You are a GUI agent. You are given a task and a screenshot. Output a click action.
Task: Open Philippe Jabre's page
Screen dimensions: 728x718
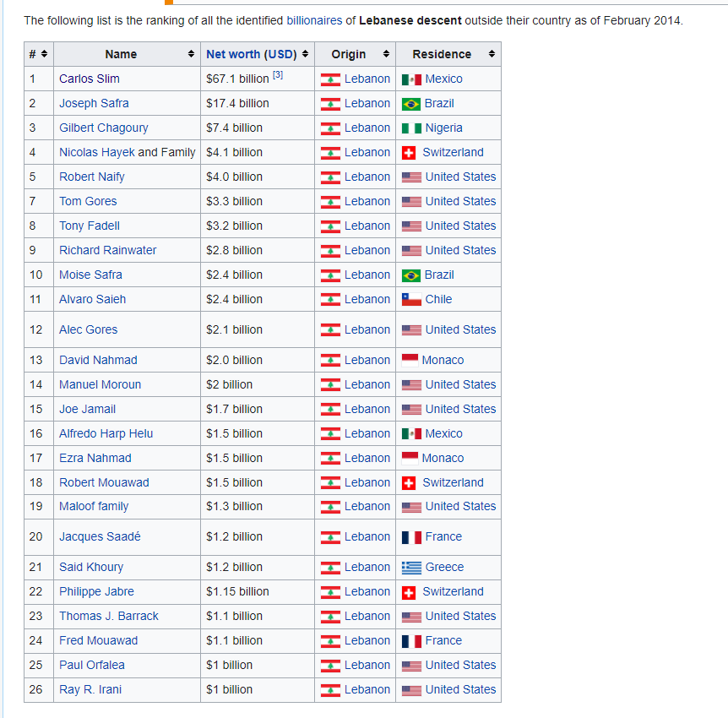point(96,591)
